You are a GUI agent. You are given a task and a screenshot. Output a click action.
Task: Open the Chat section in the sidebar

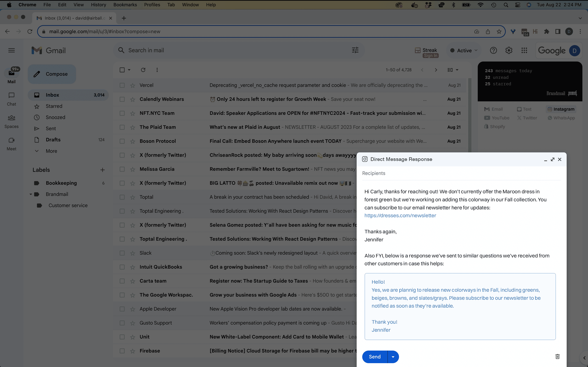[x=11, y=99]
